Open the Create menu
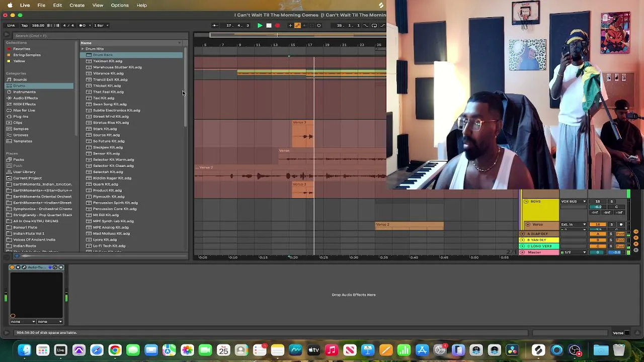Screen dimensions: 644x362 coord(77,5)
